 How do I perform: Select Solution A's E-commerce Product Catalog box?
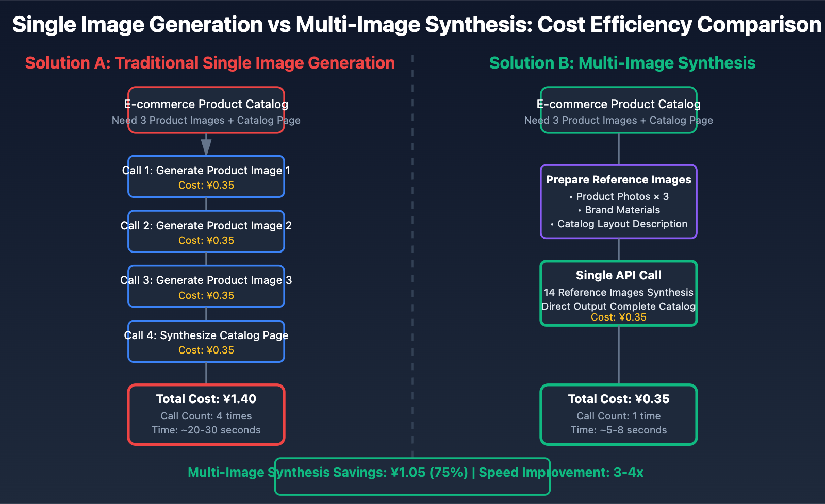tap(206, 110)
